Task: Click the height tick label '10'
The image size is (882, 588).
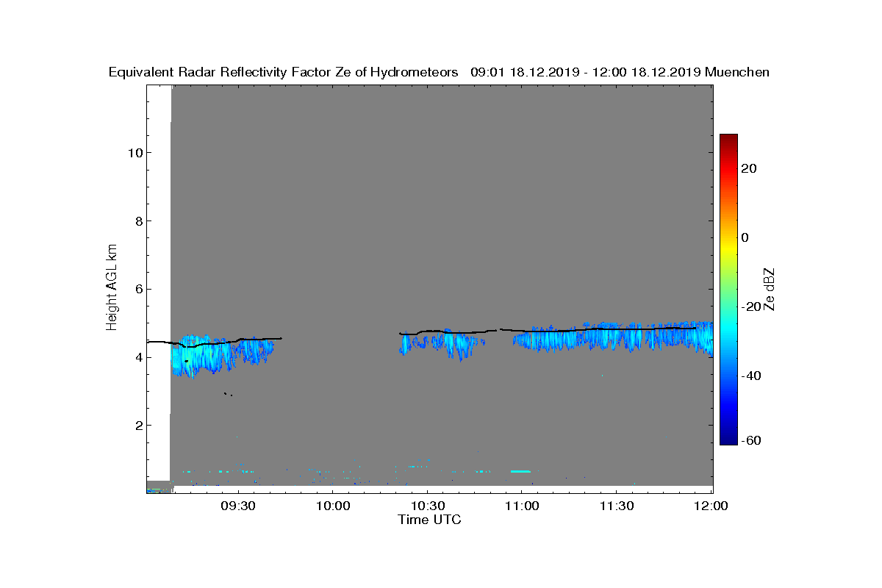Action: point(135,153)
